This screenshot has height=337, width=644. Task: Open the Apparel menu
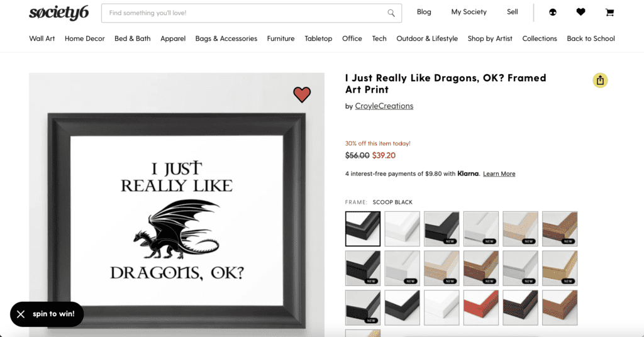pyautogui.click(x=173, y=38)
